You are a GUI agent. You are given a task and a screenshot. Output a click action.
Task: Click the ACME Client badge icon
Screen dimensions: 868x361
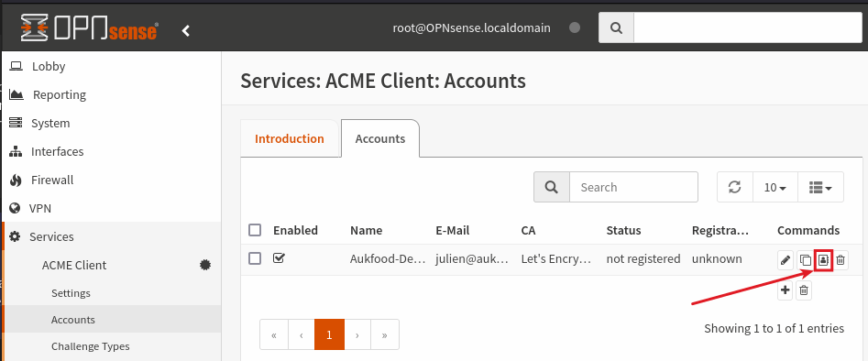(205, 265)
